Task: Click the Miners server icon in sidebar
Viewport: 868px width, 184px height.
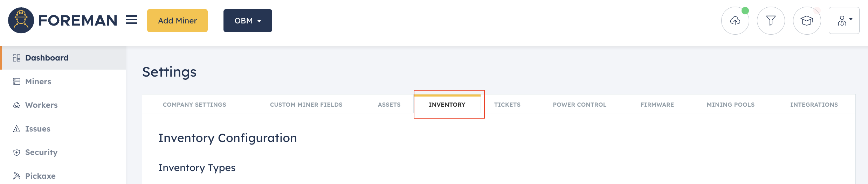Action: pyautogui.click(x=16, y=82)
